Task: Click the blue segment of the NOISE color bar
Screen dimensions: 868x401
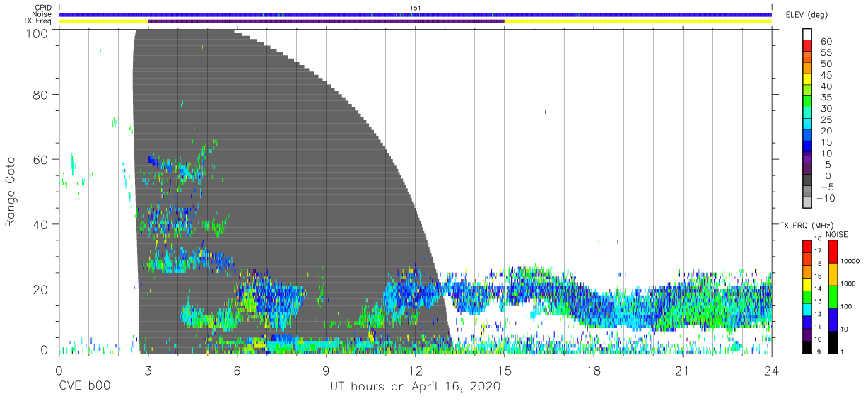Action: tap(833, 319)
